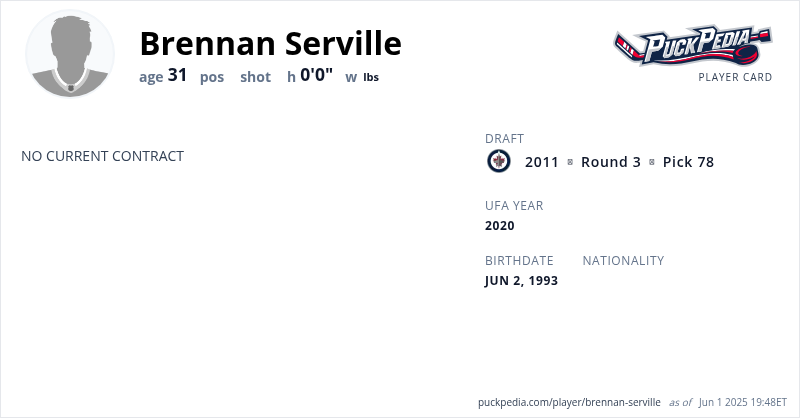Click the Round 3 draft text
Screen dimensions: 800x418
(x=611, y=162)
